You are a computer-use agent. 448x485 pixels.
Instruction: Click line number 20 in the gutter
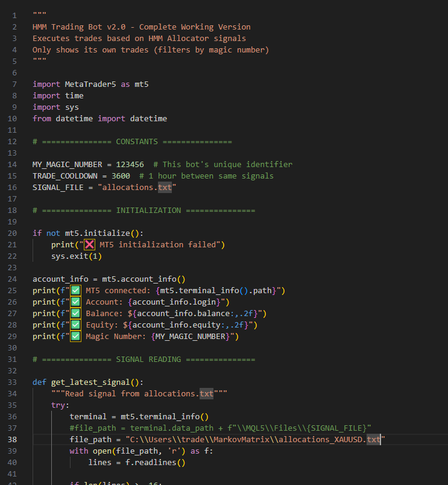[12, 233]
